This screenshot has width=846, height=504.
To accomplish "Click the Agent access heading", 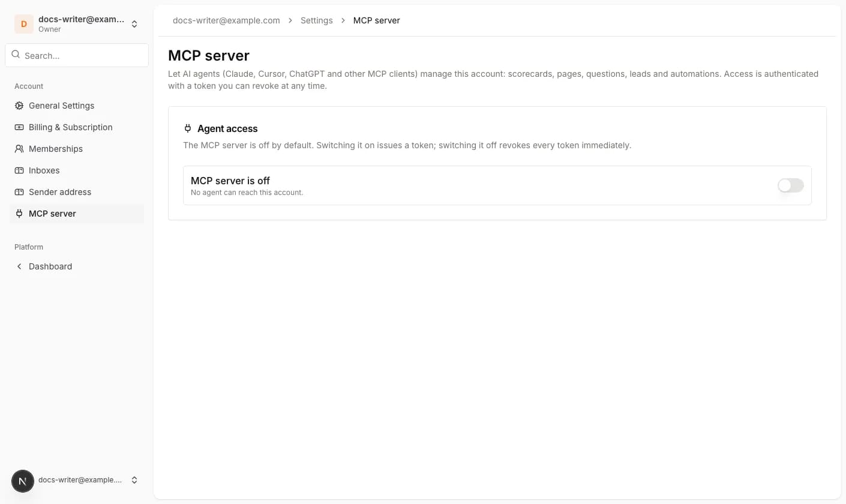I will click(x=227, y=128).
